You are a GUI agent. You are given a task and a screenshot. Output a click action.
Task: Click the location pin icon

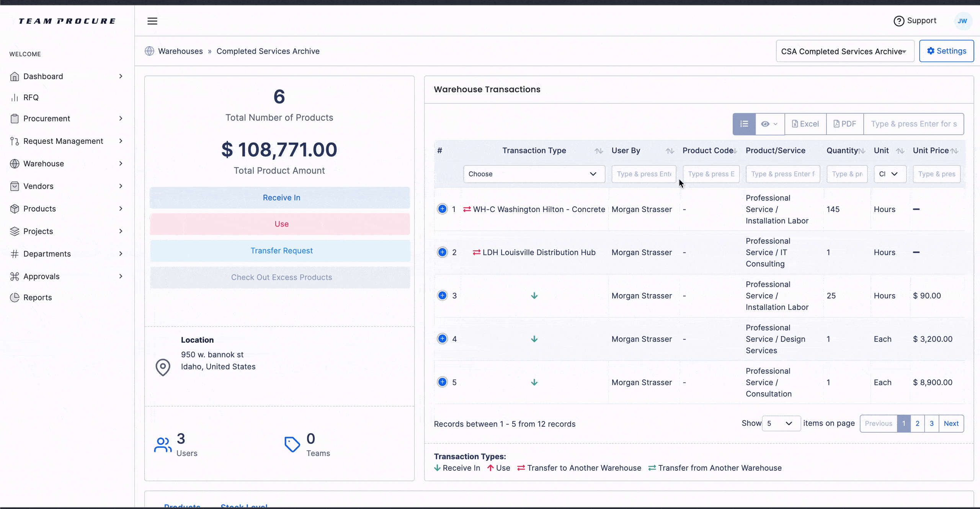point(163,367)
